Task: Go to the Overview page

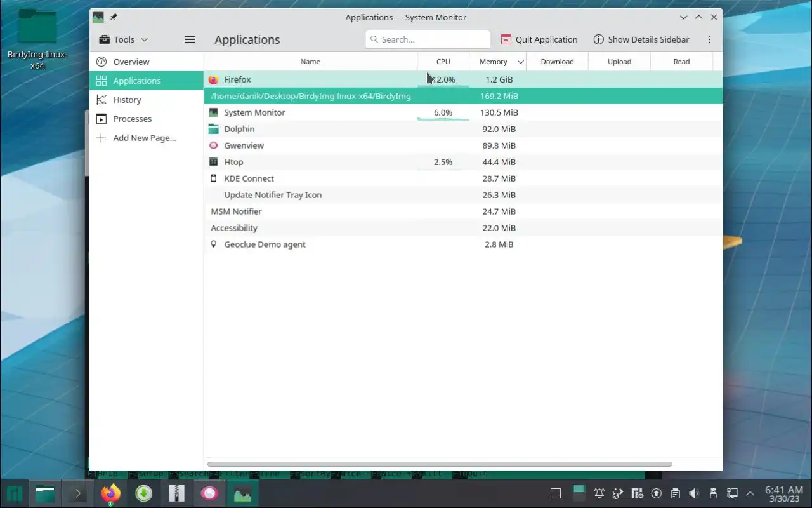Action: (x=146, y=62)
